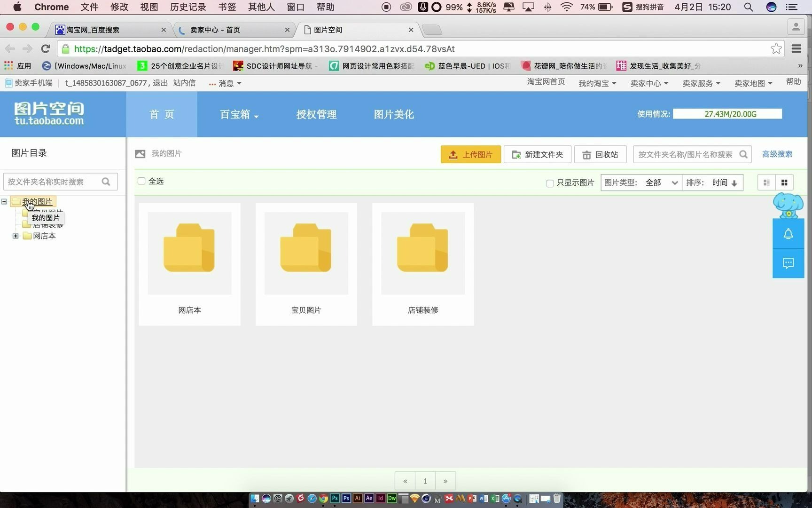Open the Trash in the dock

click(x=557, y=499)
